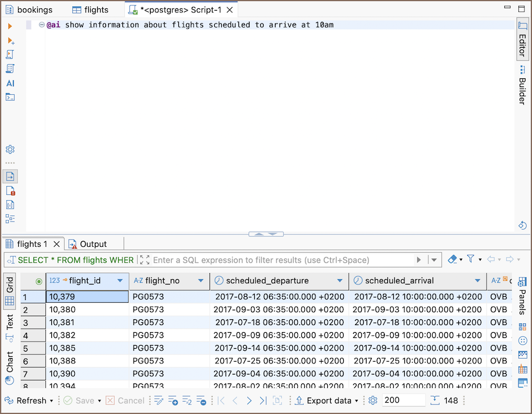Image resolution: width=532 pixels, height=414 pixels.
Task: Click the Execute script icon
Action: [10, 55]
